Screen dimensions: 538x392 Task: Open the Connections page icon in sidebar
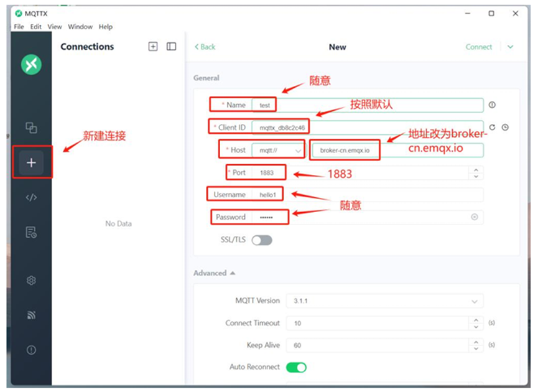pyautogui.click(x=31, y=128)
